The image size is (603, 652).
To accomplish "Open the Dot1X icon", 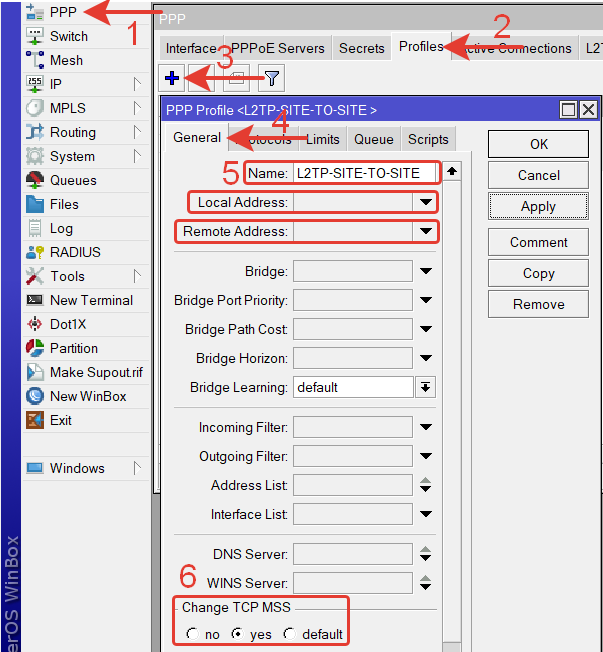I will [x=35, y=324].
